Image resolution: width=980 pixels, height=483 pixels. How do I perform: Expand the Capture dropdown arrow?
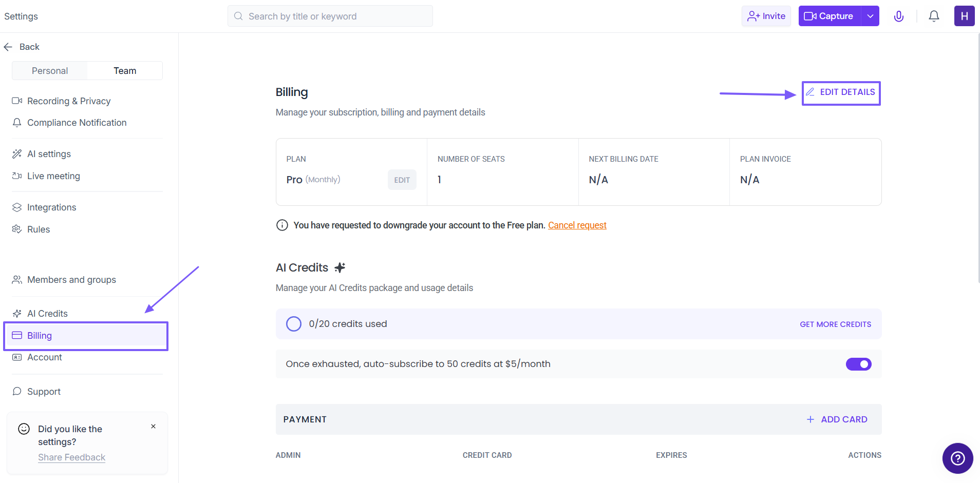[x=870, y=16]
